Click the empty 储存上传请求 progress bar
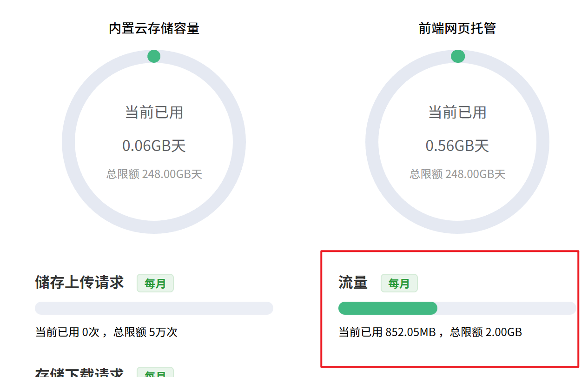The width and height of the screenshot is (588, 377). [x=154, y=308]
